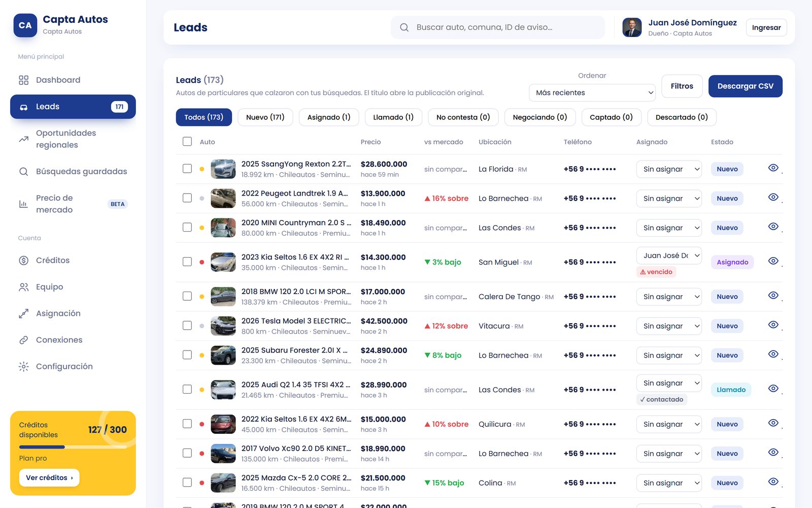Select the Negociando (0) filter tab
The image size is (812, 508).
540,117
